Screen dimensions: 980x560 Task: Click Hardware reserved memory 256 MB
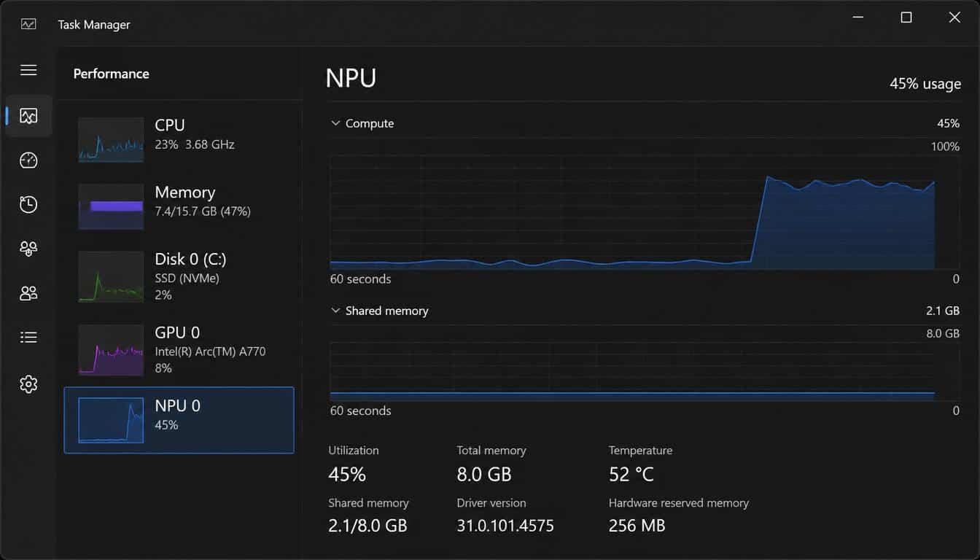(637, 526)
